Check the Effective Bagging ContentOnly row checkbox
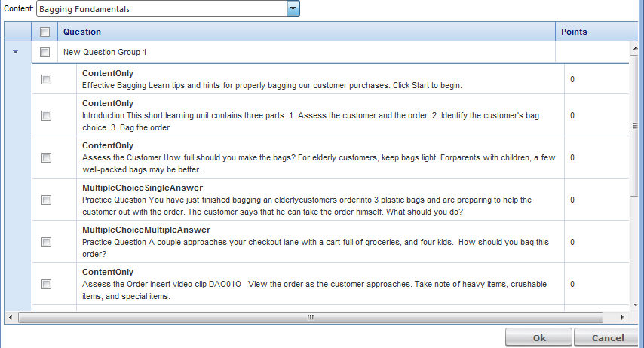The height and width of the screenshot is (348, 644). click(47, 79)
